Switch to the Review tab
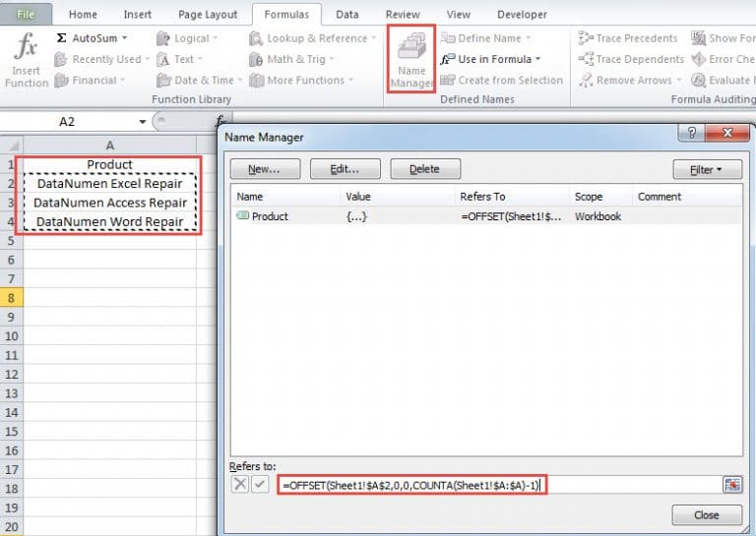756x536 pixels. tap(403, 15)
